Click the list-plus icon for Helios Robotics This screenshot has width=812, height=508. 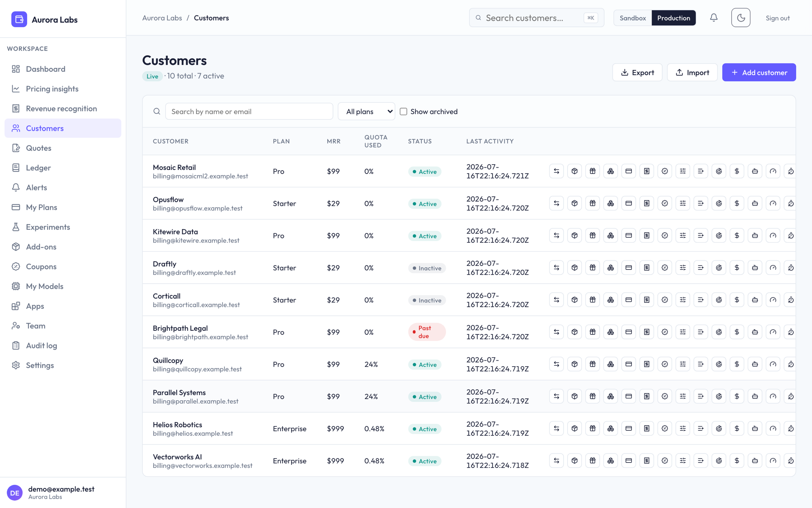pyautogui.click(x=701, y=428)
